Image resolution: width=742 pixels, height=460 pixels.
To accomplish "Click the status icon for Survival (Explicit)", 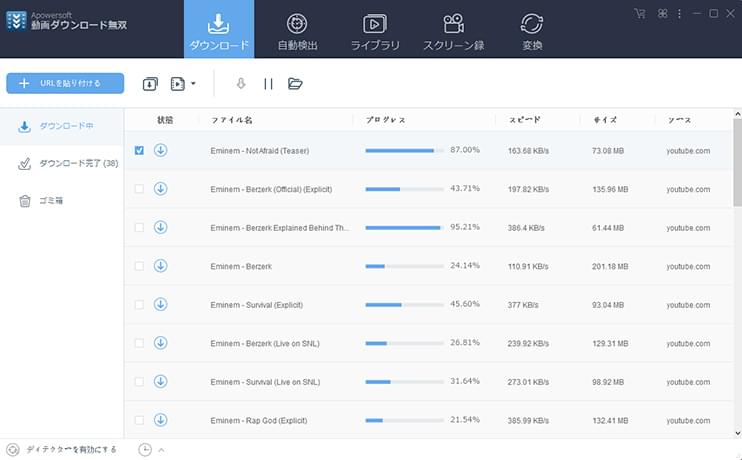I will click(160, 304).
